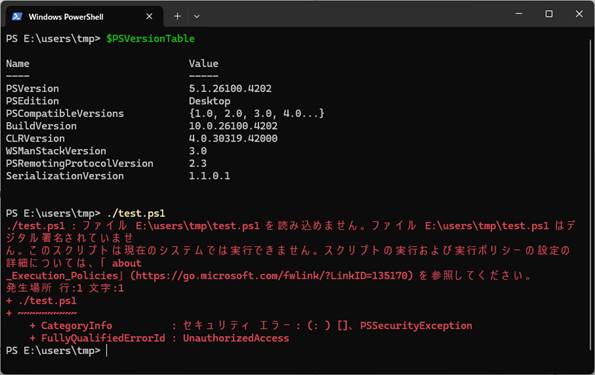Click the PSEdition Desktop value
This screenshot has height=375, width=595.
(209, 101)
